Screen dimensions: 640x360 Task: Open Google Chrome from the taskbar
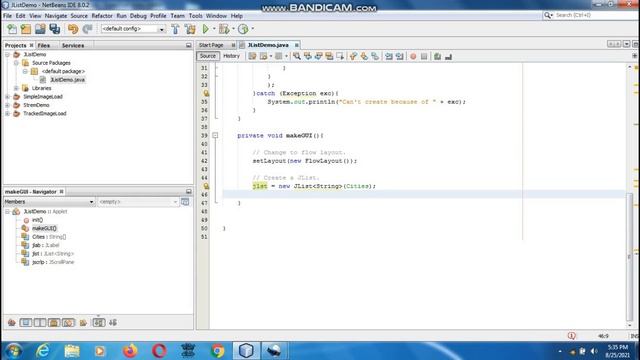(218, 351)
